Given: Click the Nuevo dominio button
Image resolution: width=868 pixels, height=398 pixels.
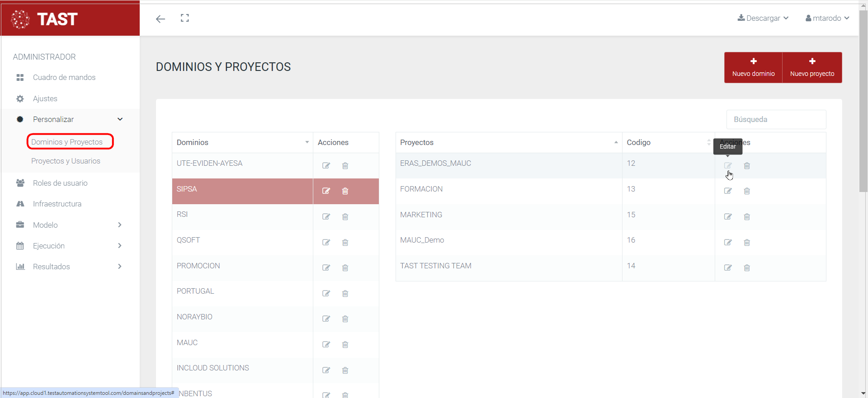Looking at the screenshot, I should (753, 67).
